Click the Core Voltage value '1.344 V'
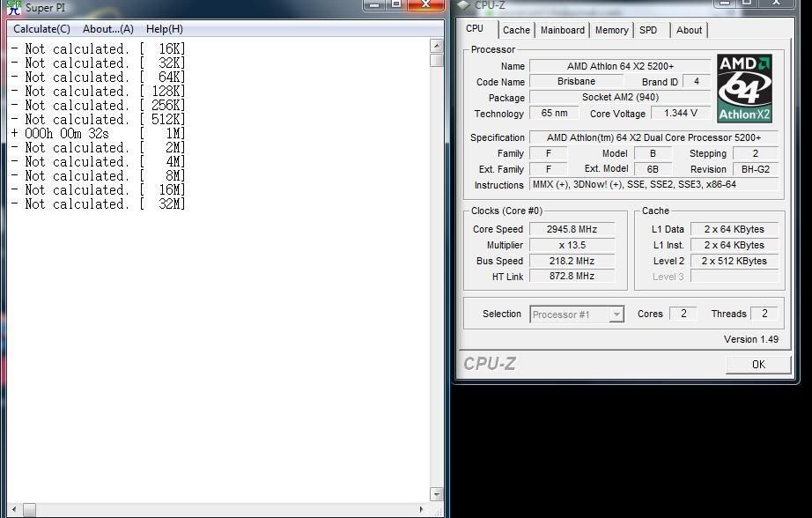 681,113
